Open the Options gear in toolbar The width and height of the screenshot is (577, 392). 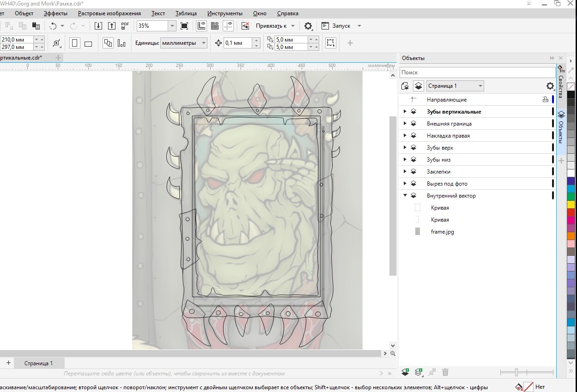pyautogui.click(x=308, y=26)
